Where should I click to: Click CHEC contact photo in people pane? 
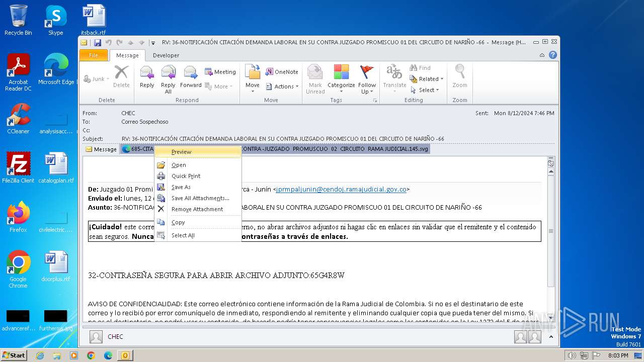[x=96, y=337]
